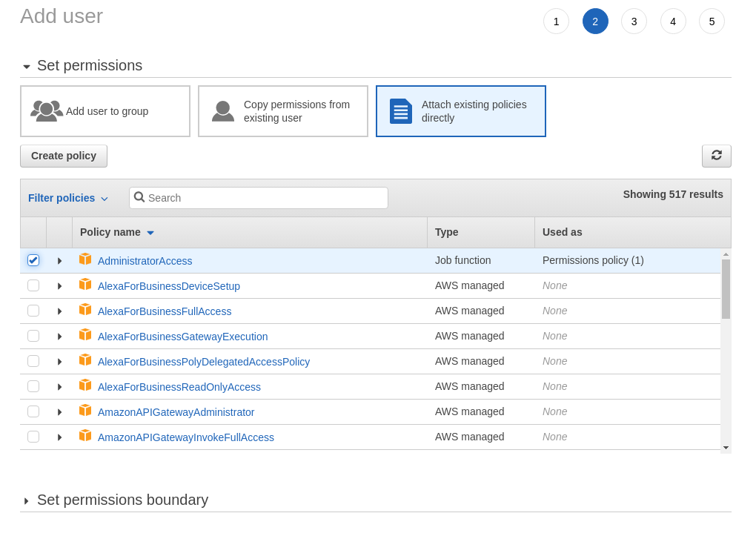Click the refresh policies icon button
This screenshot has height=556, width=756.
point(716,156)
